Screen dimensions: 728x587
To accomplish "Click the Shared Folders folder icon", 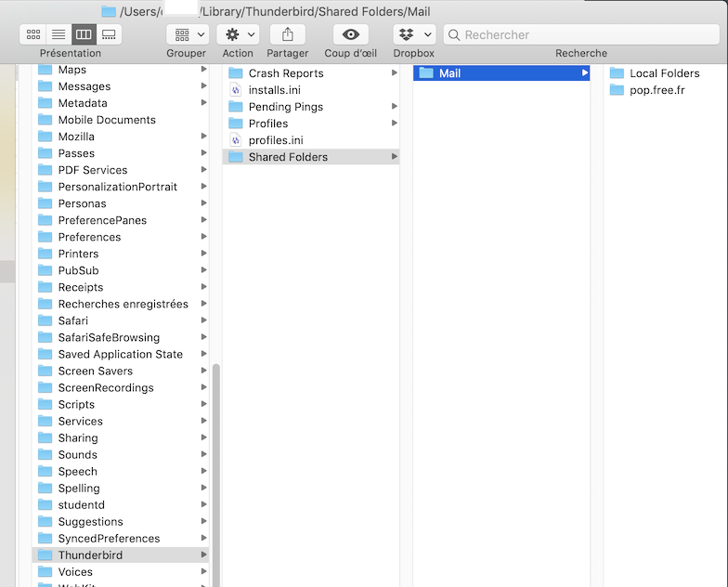I will [x=236, y=156].
